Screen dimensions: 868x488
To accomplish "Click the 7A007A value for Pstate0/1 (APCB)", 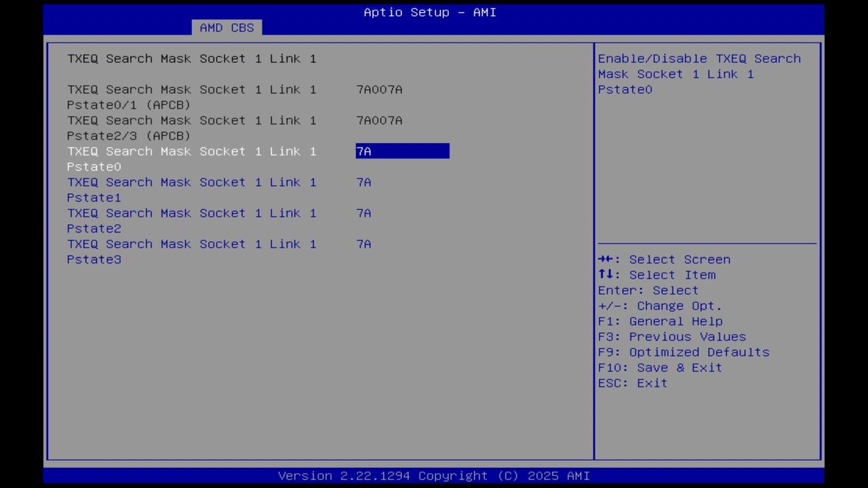I will pyautogui.click(x=379, y=89).
